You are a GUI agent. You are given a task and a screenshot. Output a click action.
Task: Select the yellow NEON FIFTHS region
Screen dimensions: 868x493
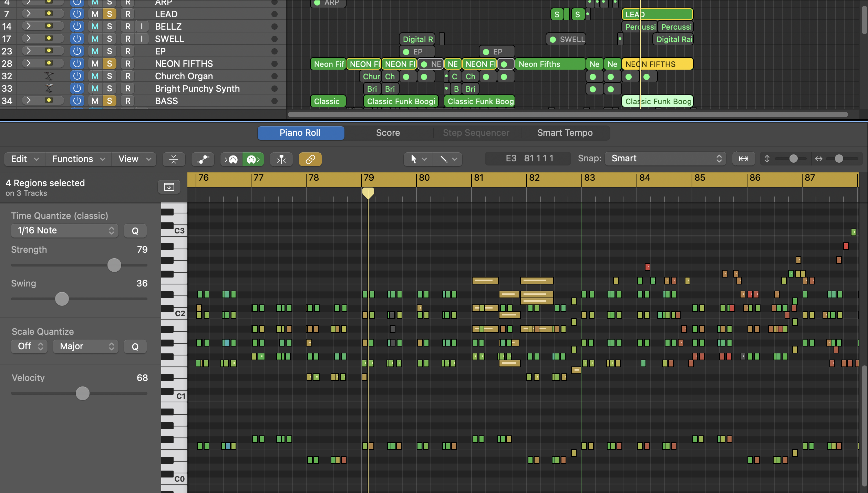657,64
